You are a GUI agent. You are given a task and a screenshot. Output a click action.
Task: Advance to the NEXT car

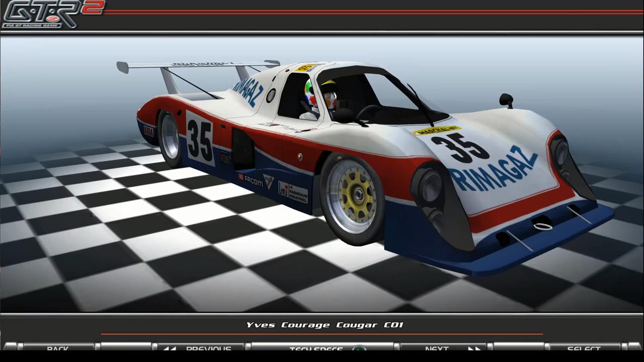pos(437,348)
